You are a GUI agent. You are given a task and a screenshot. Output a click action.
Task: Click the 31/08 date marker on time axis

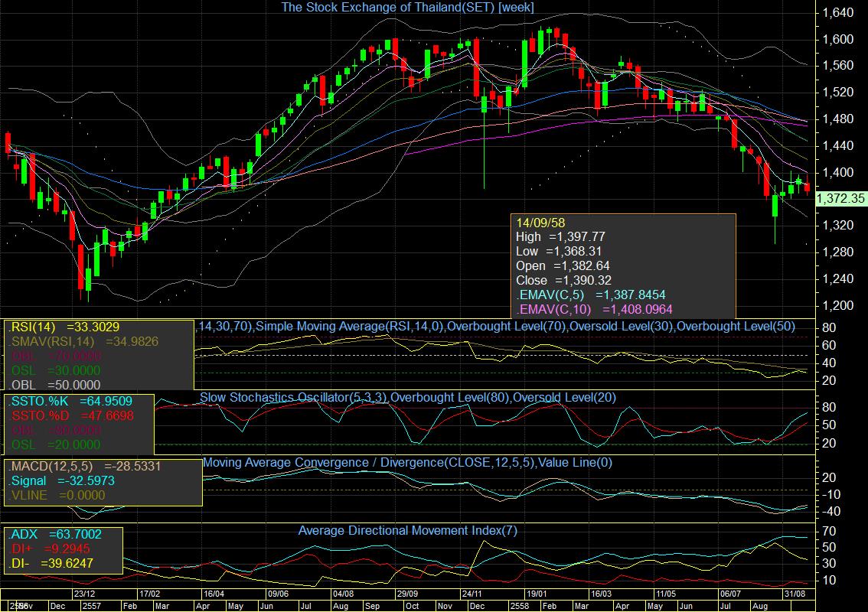click(795, 594)
